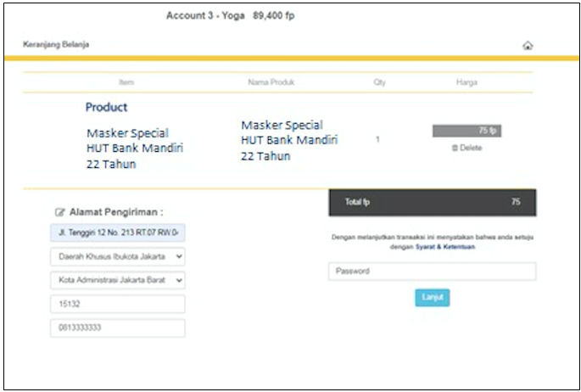This screenshot has height=392, width=581.
Task: Open Syarat & Ketentuan link
Action: click(445, 247)
